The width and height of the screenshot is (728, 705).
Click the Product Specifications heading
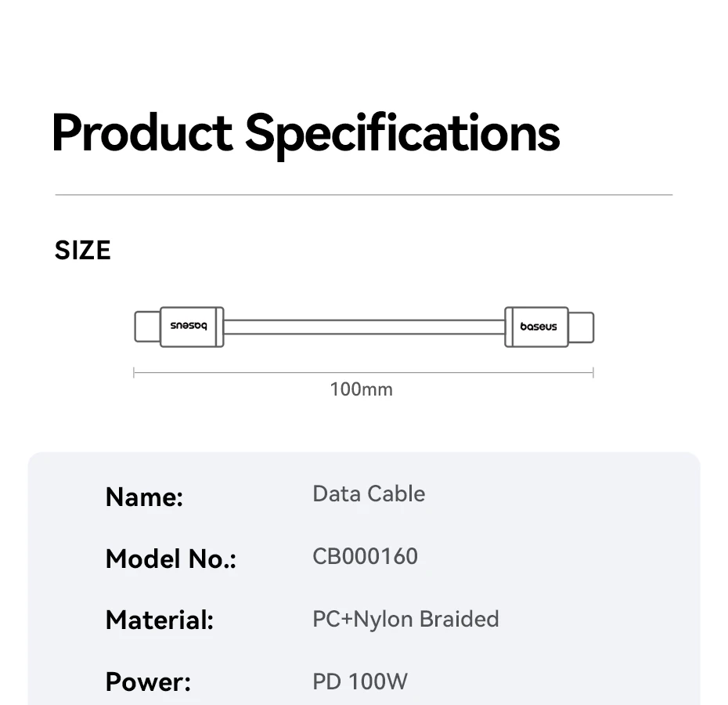click(306, 132)
